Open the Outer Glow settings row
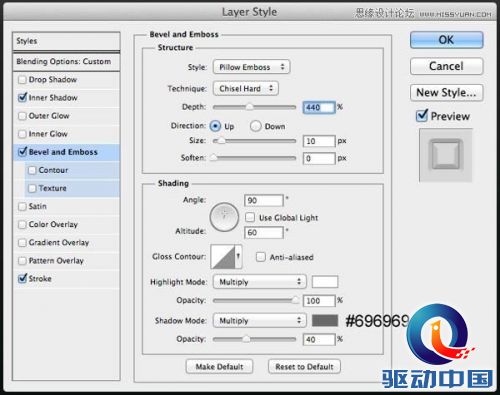This screenshot has width=500, height=395. [x=66, y=116]
